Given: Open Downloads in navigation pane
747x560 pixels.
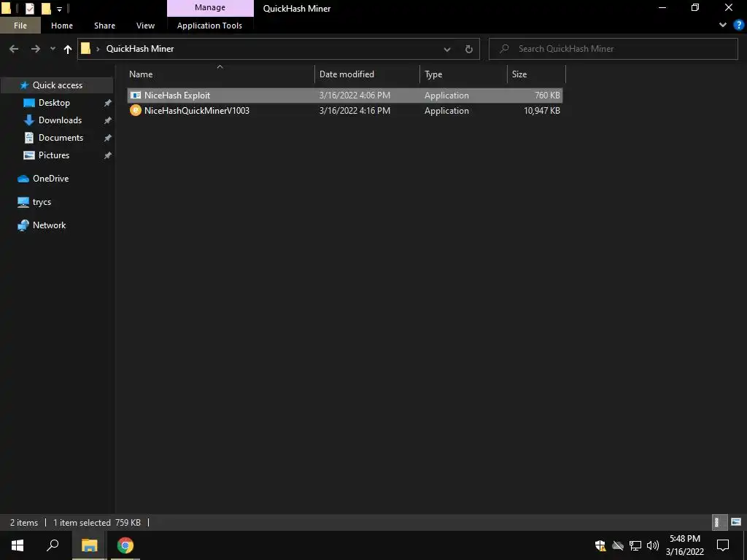Looking at the screenshot, I should click(x=60, y=120).
